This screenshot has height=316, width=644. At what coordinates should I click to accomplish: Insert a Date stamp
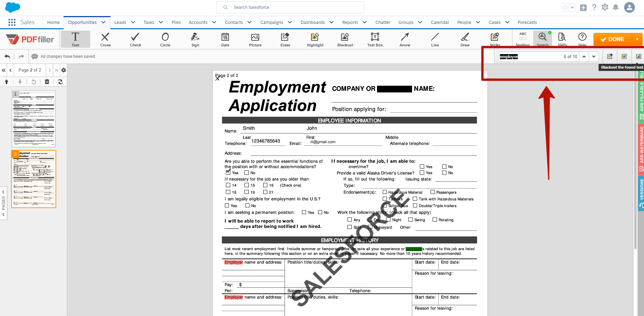225,39
